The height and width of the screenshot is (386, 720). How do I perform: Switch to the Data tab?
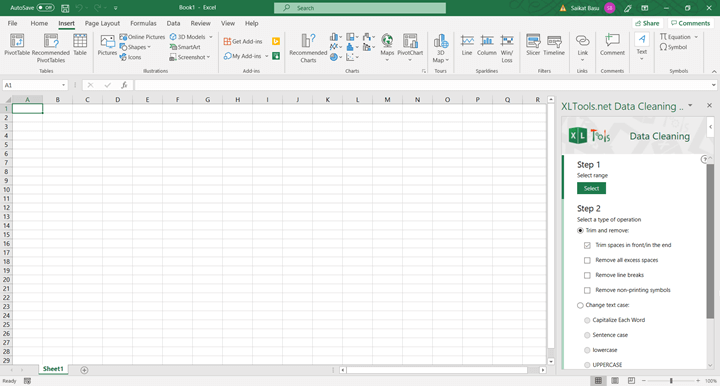coord(173,23)
